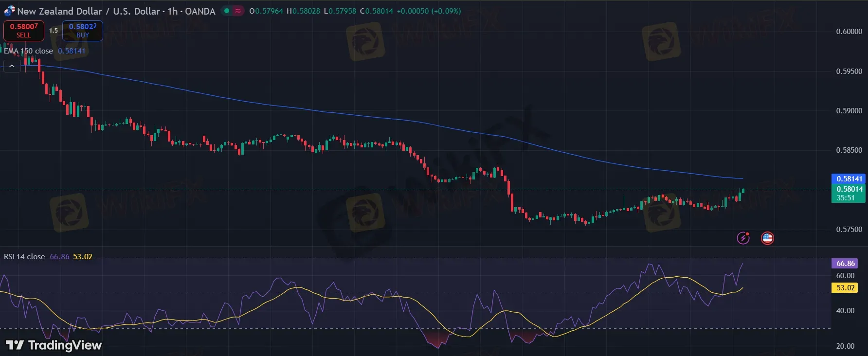Collapse the indicator legend with the chevron
Image resolution: width=868 pixels, height=356 pixels.
(x=12, y=66)
